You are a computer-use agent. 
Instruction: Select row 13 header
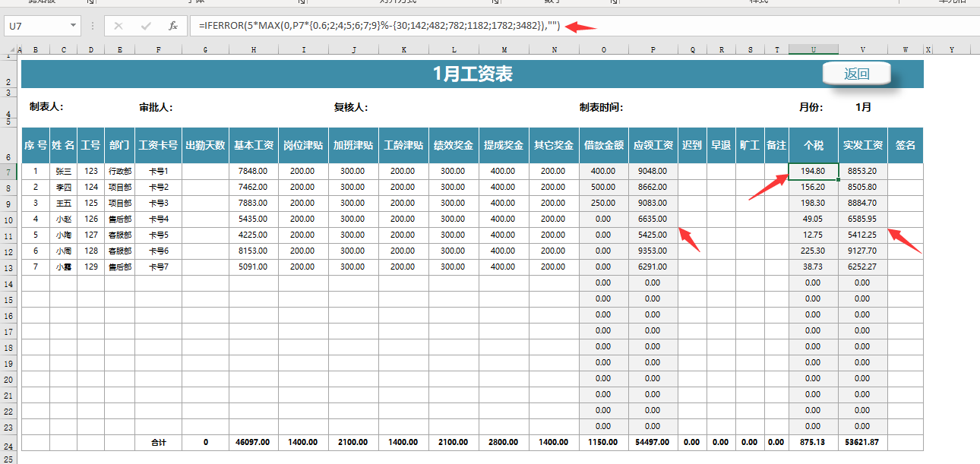[8, 267]
